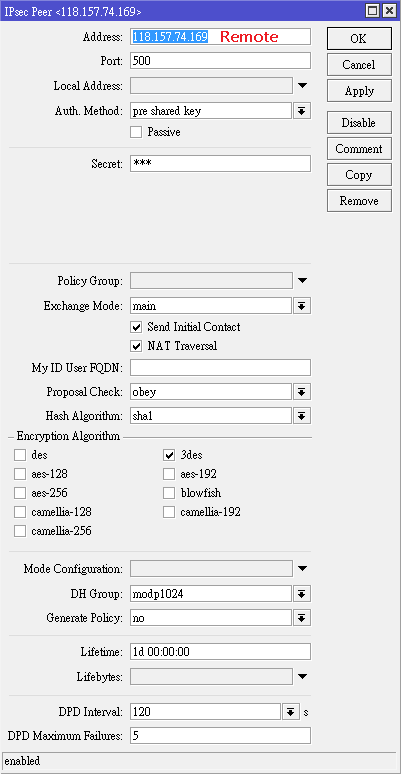Screen dimensions: 401x774
Task: Click the Exchange Mode value box
Action: 211,306
